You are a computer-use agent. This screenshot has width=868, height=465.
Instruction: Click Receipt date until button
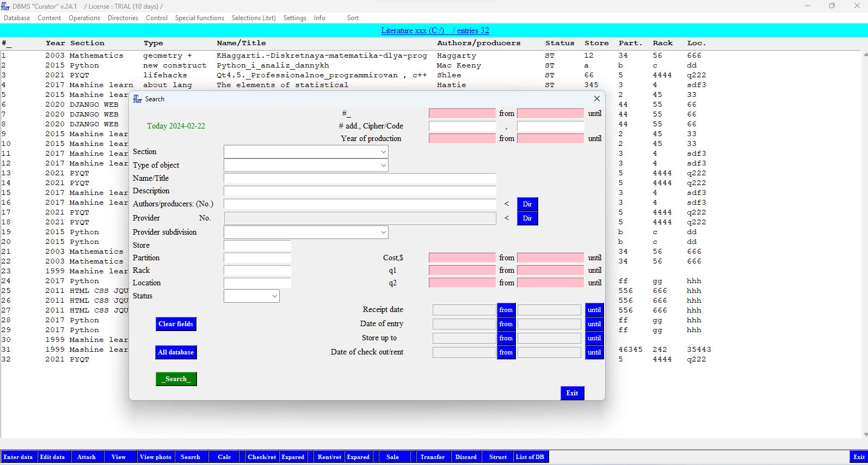coord(594,310)
